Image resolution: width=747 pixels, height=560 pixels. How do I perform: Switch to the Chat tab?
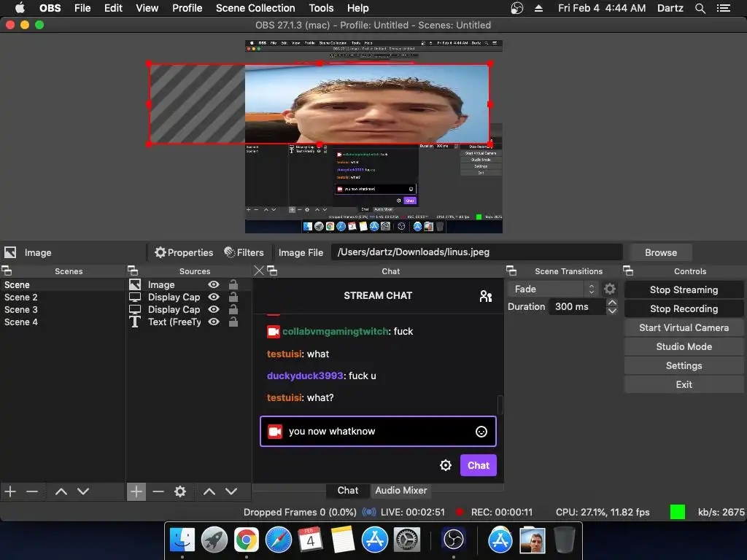(348, 491)
